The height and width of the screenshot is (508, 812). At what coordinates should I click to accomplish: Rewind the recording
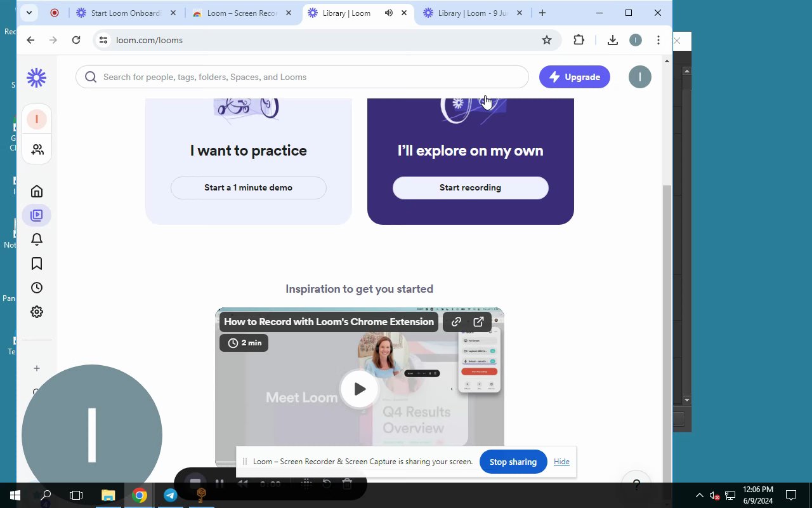click(x=242, y=484)
